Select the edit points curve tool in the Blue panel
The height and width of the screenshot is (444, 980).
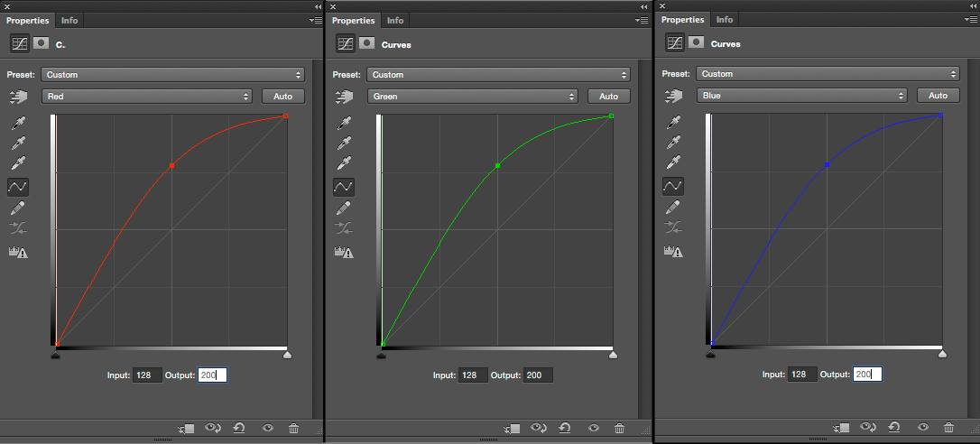pos(673,186)
